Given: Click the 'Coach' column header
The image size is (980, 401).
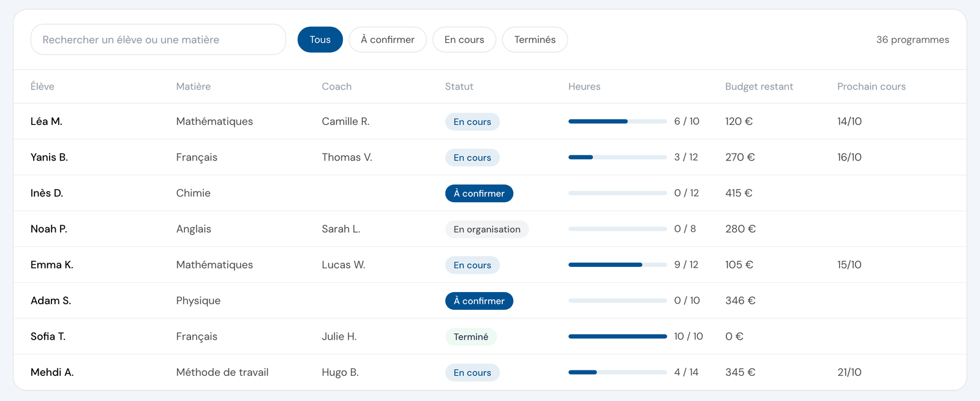Looking at the screenshot, I should pos(337,86).
